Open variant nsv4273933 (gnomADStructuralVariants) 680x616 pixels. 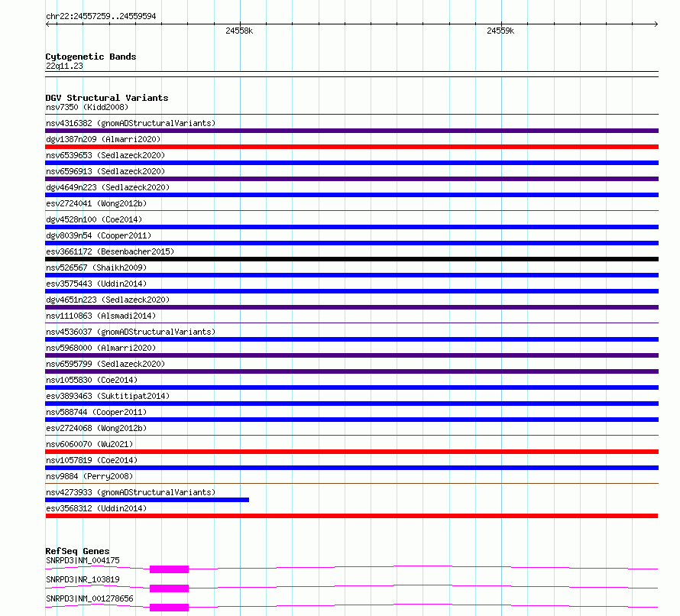(x=131, y=492)
